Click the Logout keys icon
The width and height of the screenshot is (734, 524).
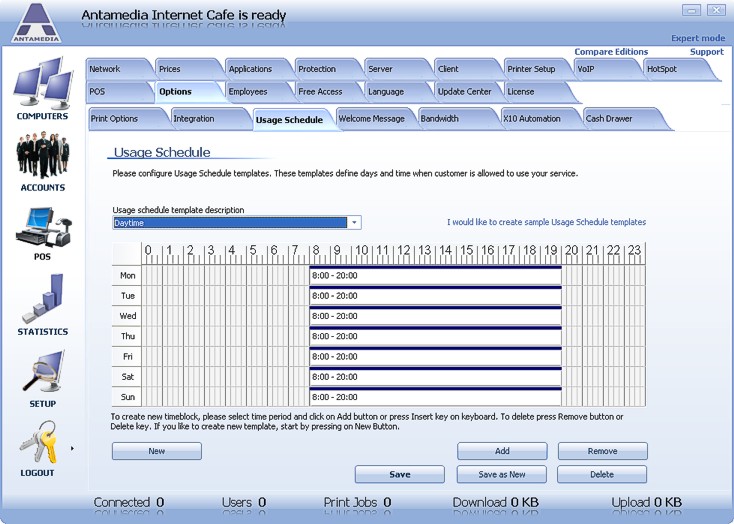pyautogui.click(x=38, y=442)
